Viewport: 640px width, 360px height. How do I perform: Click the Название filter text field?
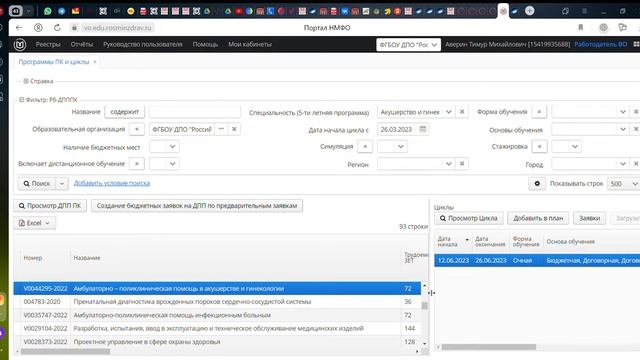[195, 112]
